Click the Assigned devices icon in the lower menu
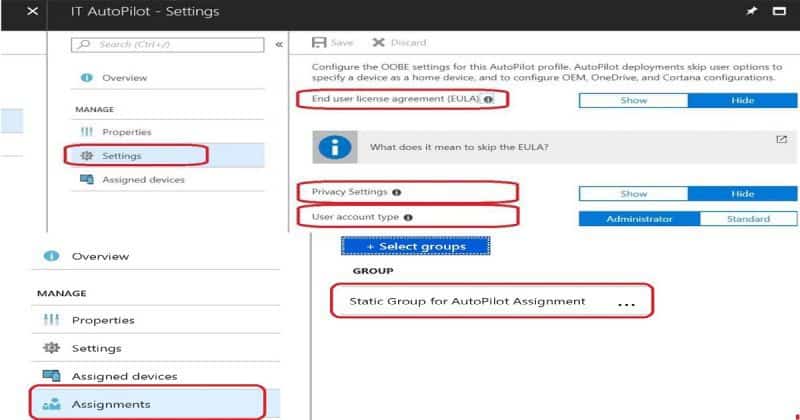The width and height of the screenshot is (800, 420). [x=51, y=376]
